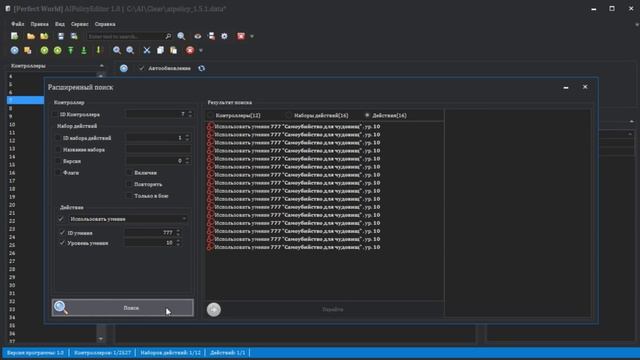Click the Версия spinner arrows
This screenshot has width=640, height=360.
(187, 161)
